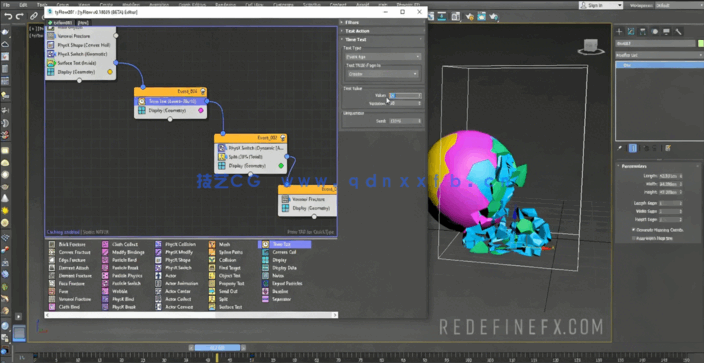The height and width of the screenshot is (363, 704).
Task: Toggle Event_002 lightbulb enable icon
Action: [x=282, y=137]
